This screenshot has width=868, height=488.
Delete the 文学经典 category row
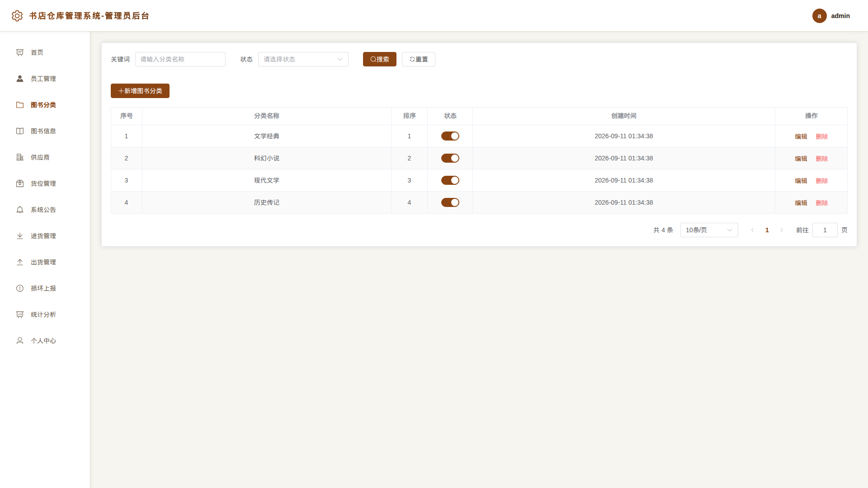pos(822,136)
